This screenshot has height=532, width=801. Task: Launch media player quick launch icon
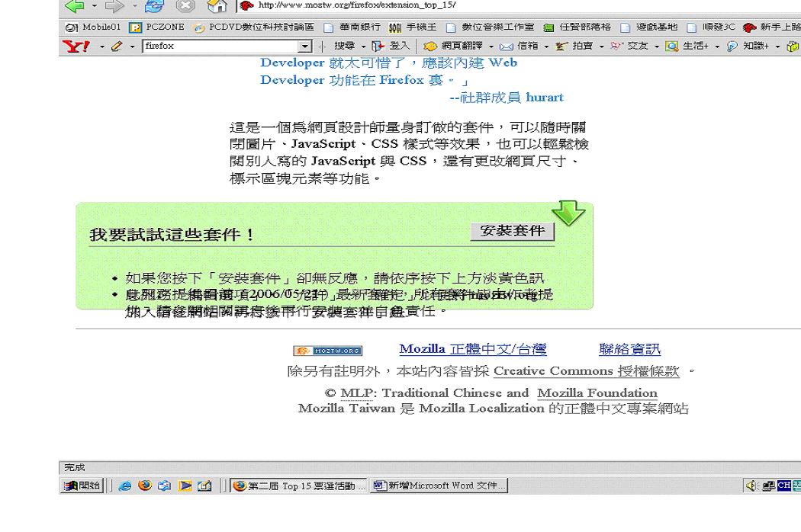click(185, 486)
